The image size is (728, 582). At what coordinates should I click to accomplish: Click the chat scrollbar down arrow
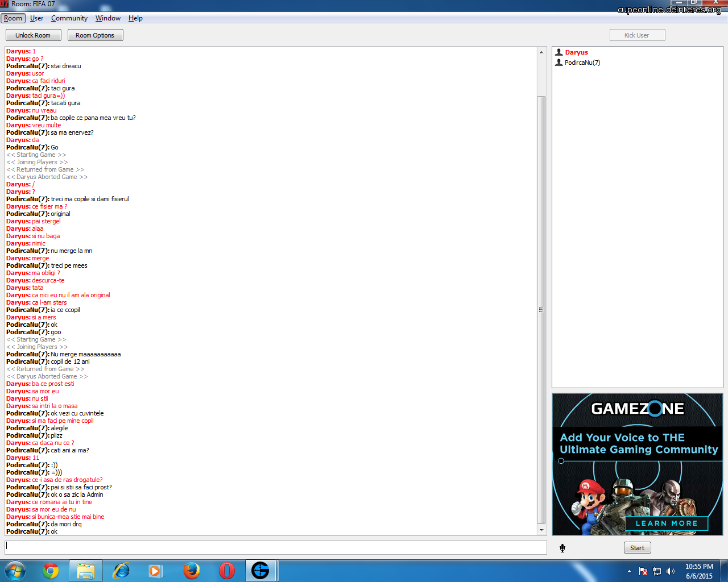pos(541,530)
